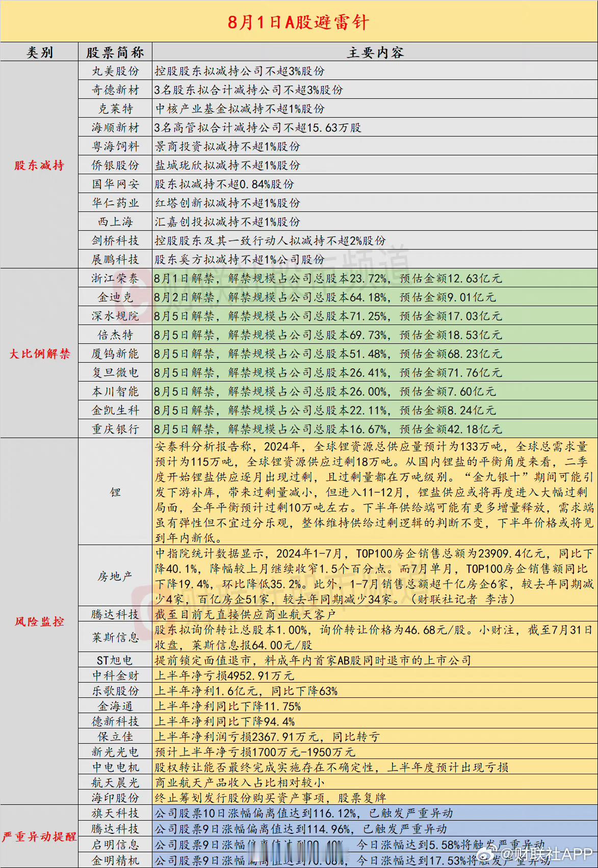
Task: Select stock name '德新科技'
Action: tap(115, 722)
